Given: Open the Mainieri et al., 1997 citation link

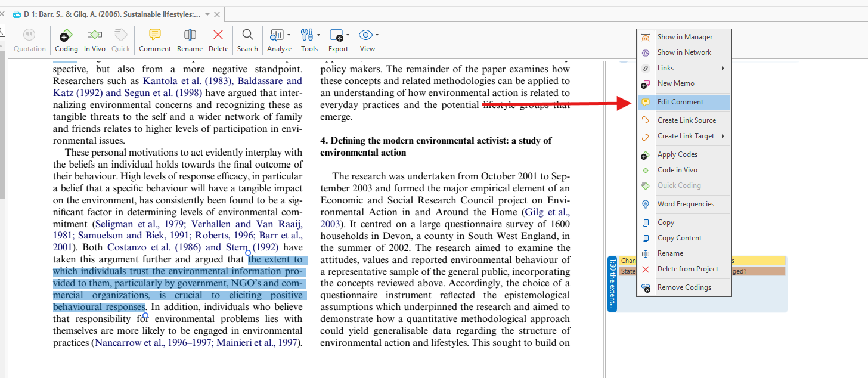Looking at the screenshot, I should 256,343.
